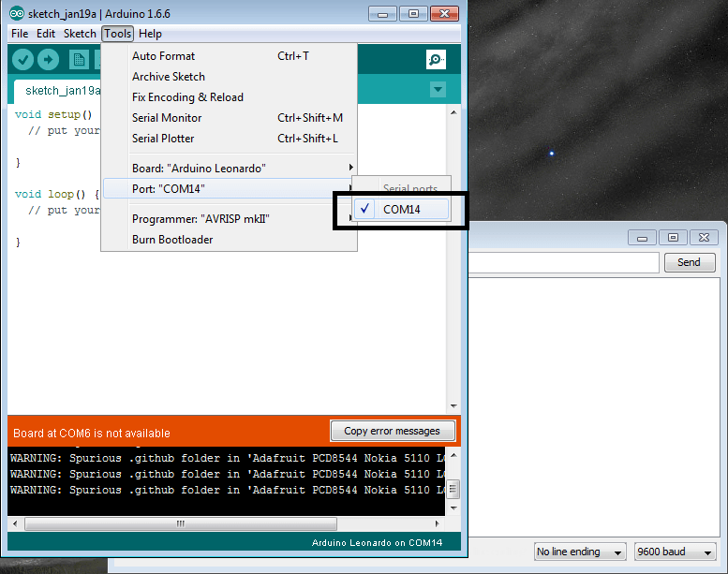The height and width of the screenshot is (574, 728).
Task: Click console vertical scroll down arrow
Action: pyautogui.click(x=453, y=508)
